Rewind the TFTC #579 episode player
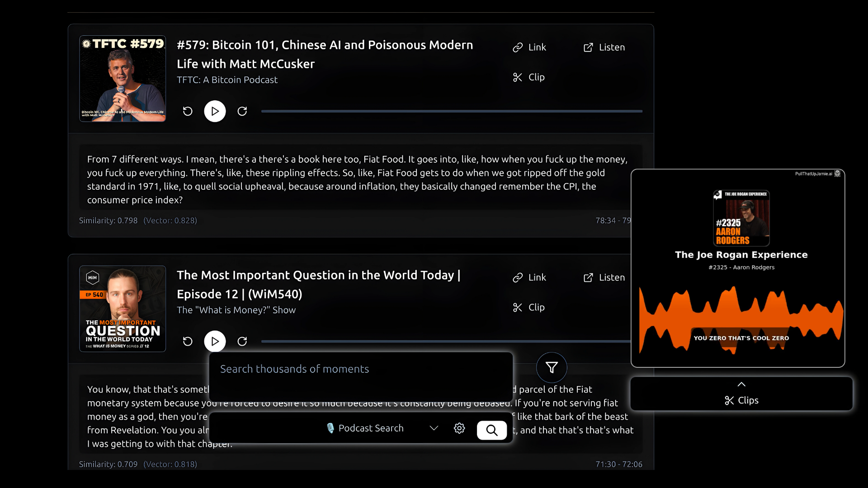The image size is (868, 488). pyautogui.click(x=188, y=111)
